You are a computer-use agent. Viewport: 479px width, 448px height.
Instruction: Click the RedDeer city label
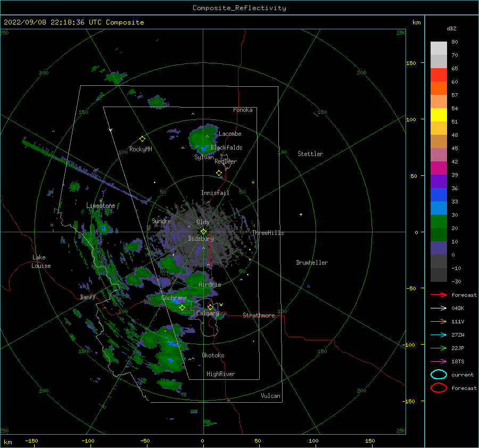click(226, 161)
